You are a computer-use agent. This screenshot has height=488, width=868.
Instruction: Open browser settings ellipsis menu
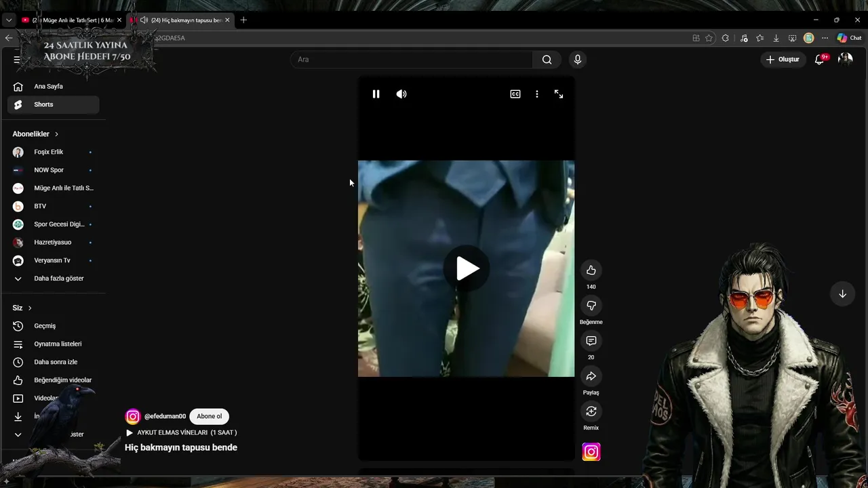pyautogui.click(x=825, y=38)
